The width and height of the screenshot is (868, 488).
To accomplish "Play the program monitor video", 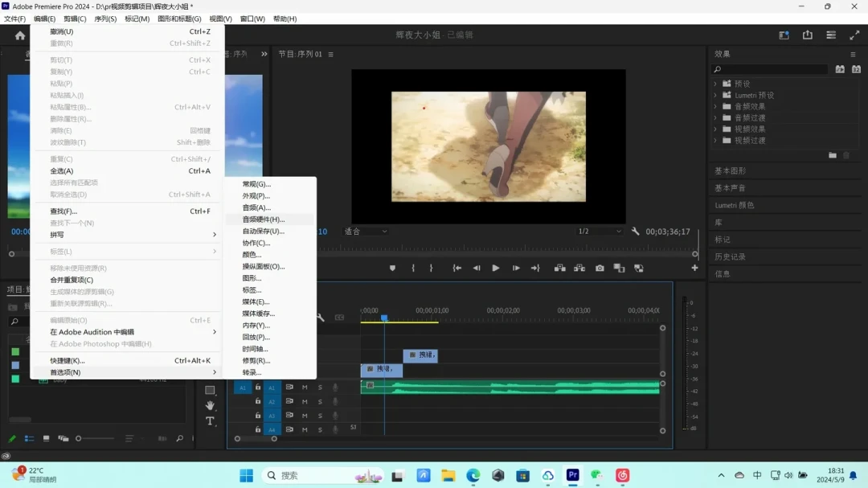I will 495,268.
